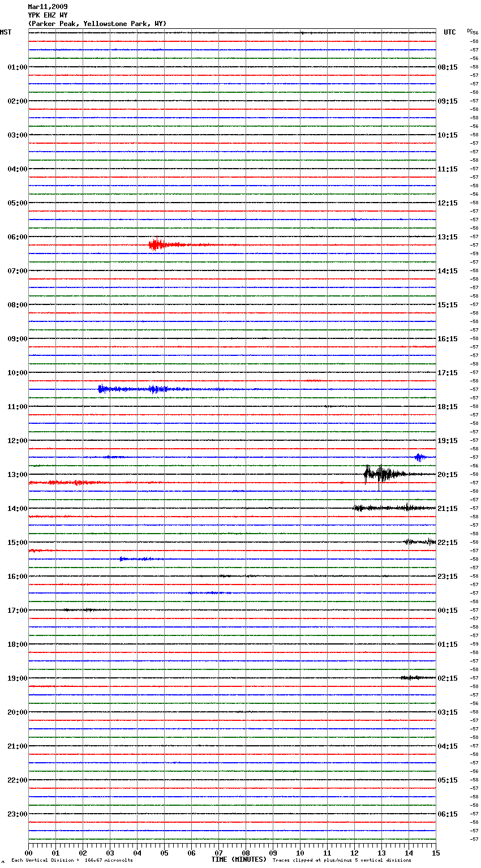The width and height of the screenshot is (481, 868).
Task: Click the Parker Peak, Yellowstone Park location title
Action: (x=97, y=24)
